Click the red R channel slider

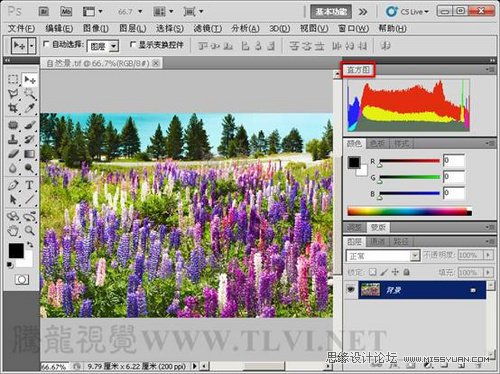pos(410,161)
